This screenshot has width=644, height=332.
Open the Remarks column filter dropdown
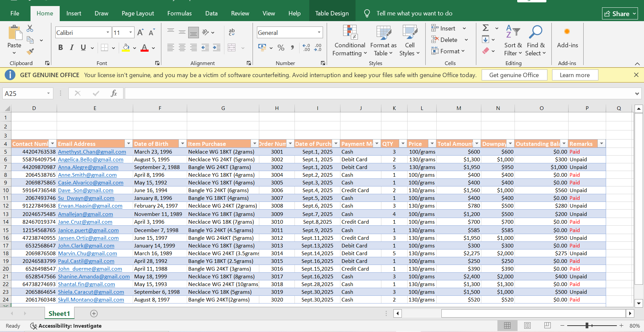coord(601,144)
